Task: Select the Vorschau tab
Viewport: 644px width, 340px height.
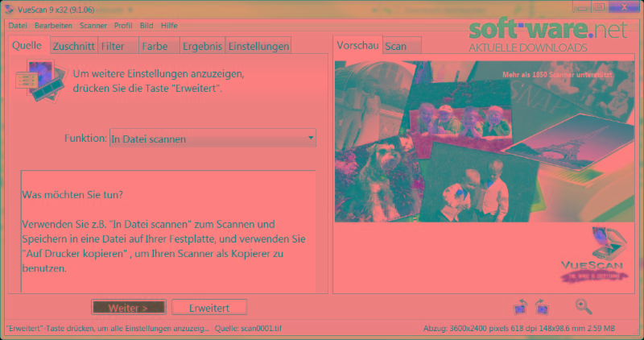Action: 357,45
